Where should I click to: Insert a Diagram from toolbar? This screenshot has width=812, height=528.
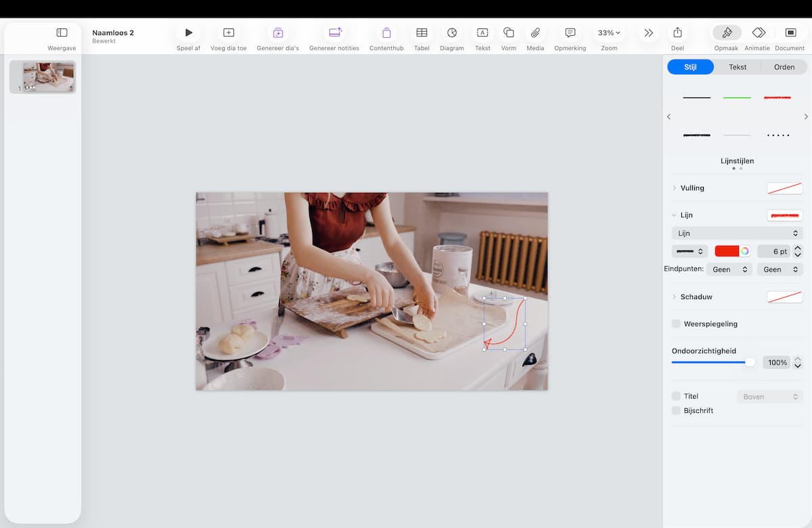click(452, 32)
